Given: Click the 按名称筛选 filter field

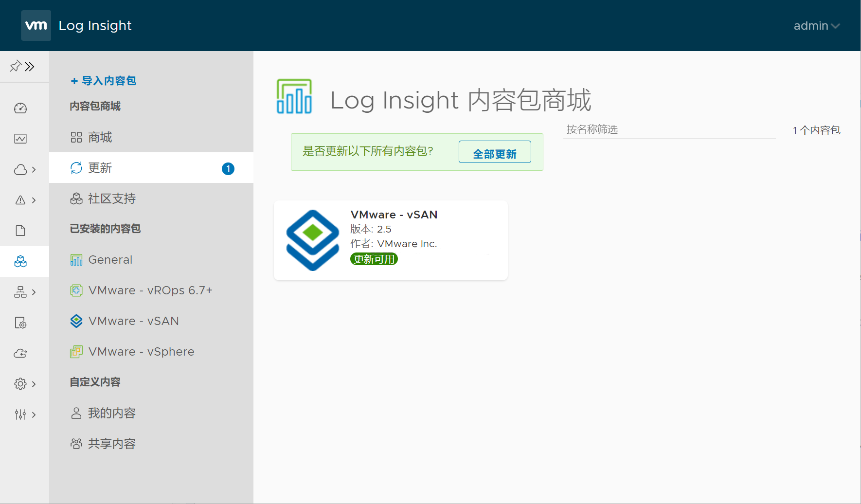Looking at the screenshot, I should click(669, 129).
